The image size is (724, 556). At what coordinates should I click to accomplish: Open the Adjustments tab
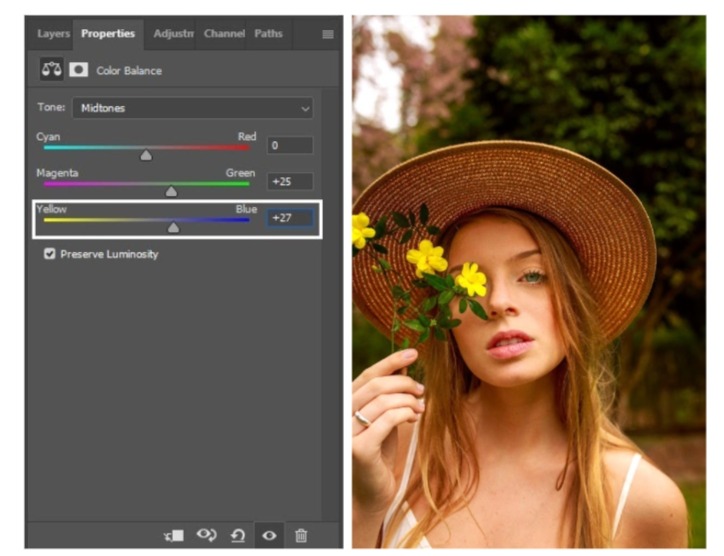click(171, 34)
